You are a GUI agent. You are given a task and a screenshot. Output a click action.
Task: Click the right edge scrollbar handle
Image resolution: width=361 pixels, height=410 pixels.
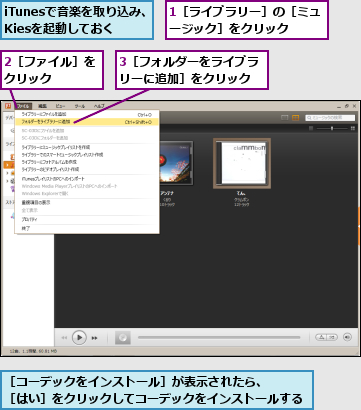point(359,226)
